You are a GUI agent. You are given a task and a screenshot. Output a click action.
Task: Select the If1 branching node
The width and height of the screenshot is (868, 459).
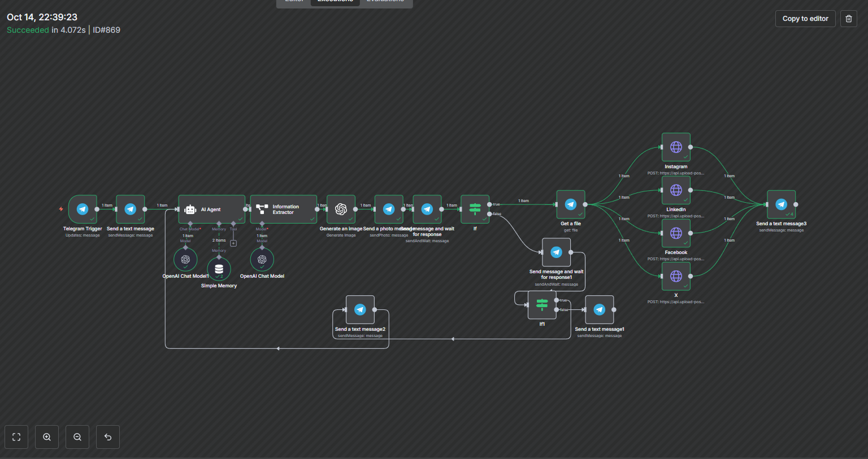[x=542, y=305]
